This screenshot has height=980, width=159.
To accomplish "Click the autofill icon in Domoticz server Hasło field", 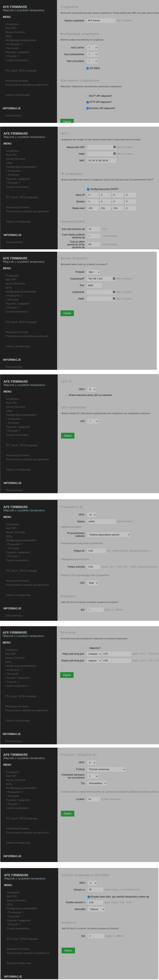I will click(x=114, y=299).
